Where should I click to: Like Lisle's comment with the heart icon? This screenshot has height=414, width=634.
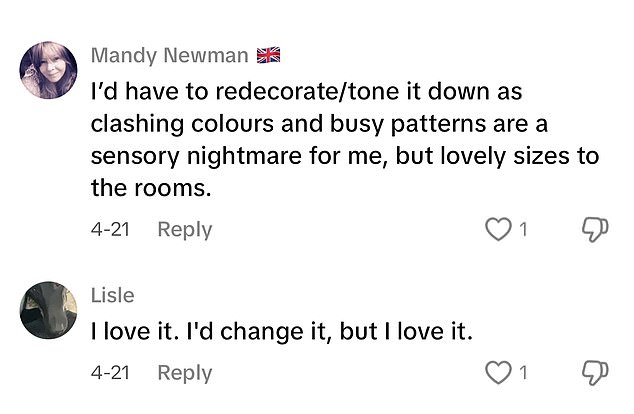click(x=497, y=373)
